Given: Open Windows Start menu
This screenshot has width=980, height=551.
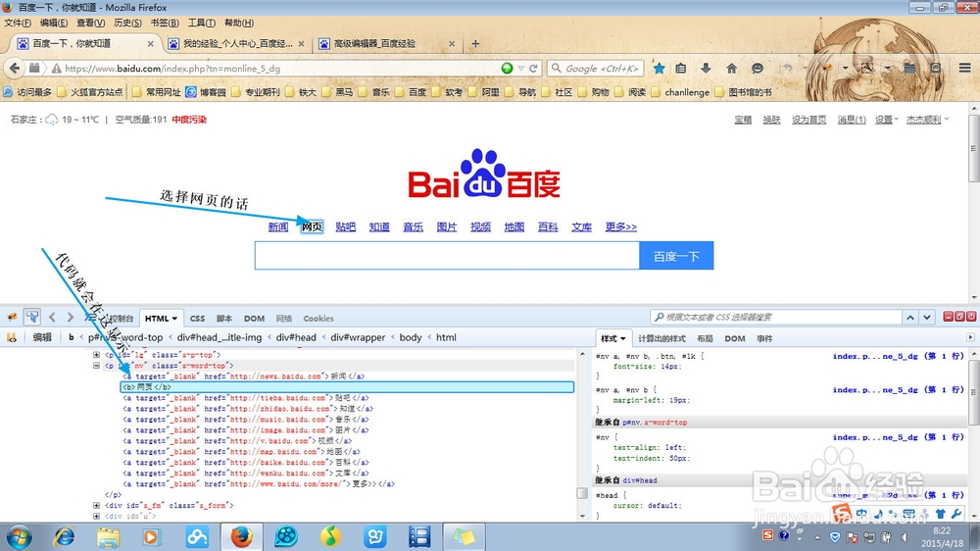Looking at the screenshot, I should (19, 537).
